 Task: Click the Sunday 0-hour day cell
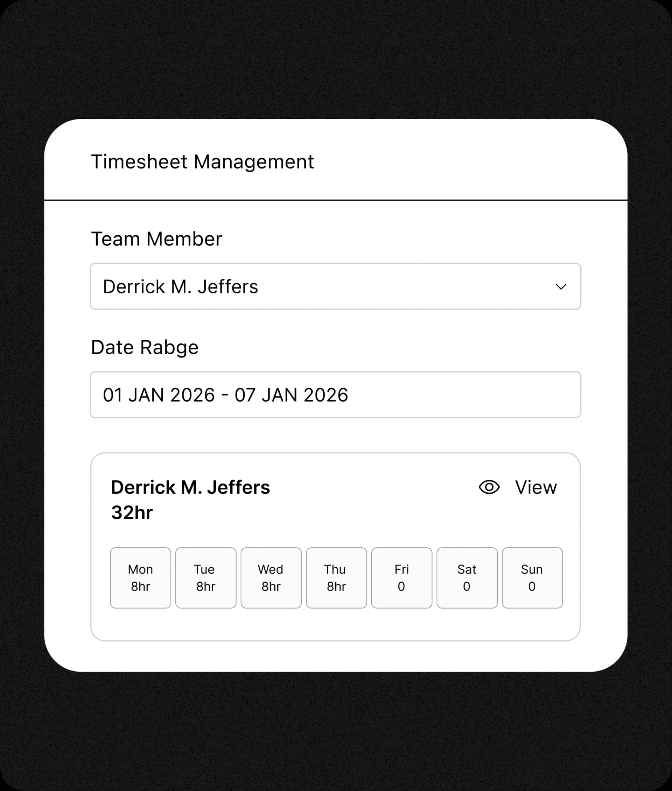click(532, 578)
